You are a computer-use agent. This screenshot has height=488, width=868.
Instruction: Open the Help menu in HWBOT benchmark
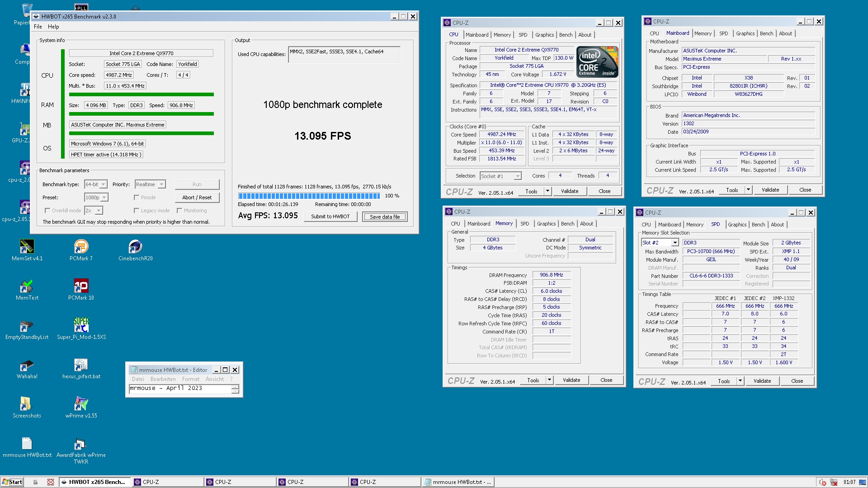53,27
